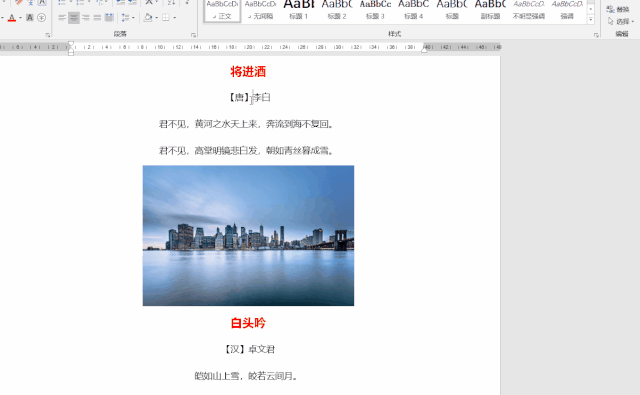The height and width of the screenshot is (395, 640).
Task: Align text left
Action: tap(62, 18)
